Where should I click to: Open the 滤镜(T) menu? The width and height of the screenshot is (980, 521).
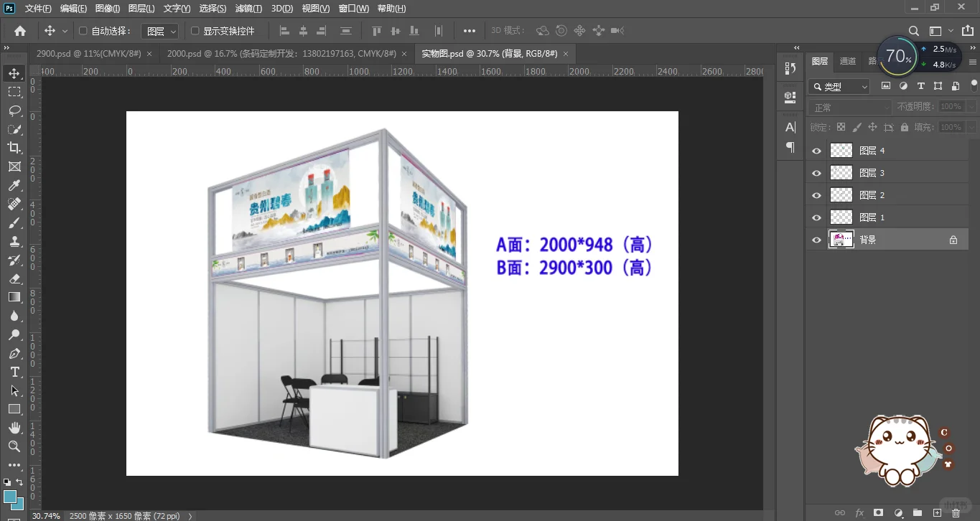point(249,9)
